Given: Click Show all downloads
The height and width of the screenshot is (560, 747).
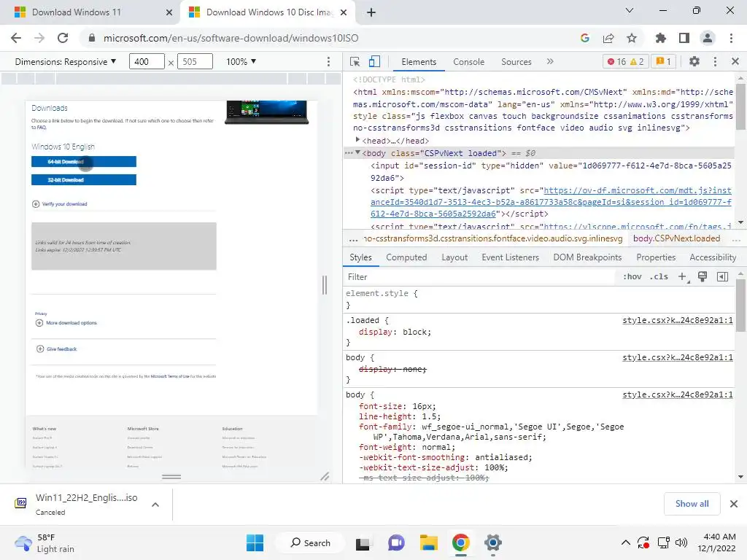Looking at the screenshot, I should pos(692,504).
